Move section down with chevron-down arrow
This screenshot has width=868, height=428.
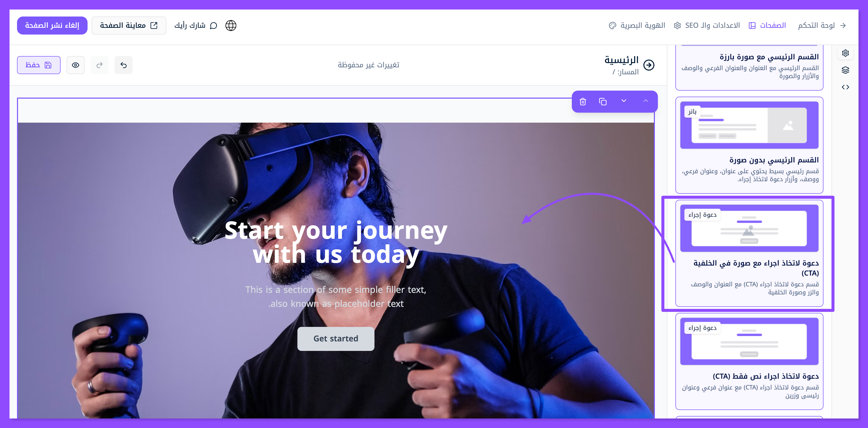pos(624,101)
